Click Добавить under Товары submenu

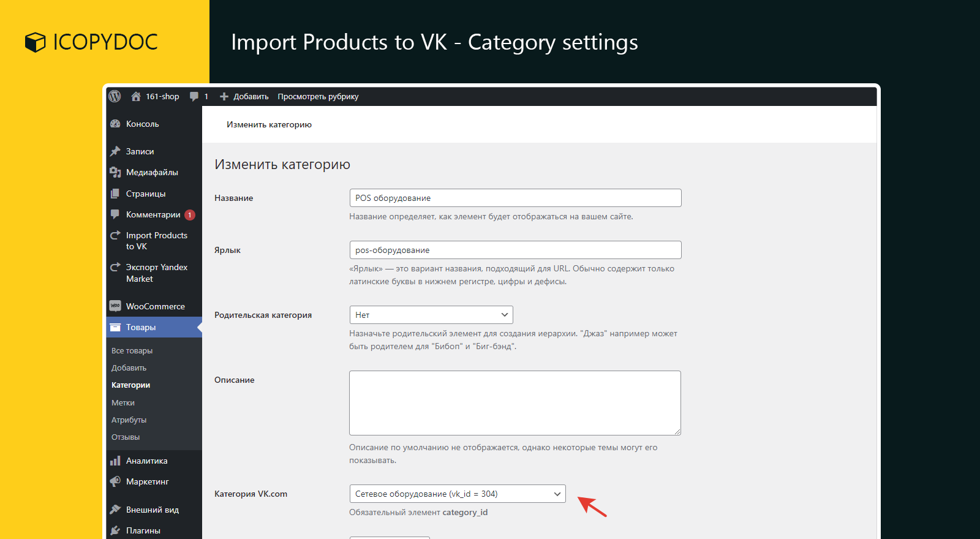point(129,368)
